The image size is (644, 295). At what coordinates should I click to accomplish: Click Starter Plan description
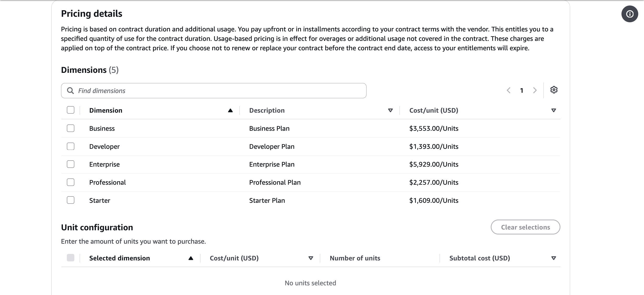click(267, 201)
